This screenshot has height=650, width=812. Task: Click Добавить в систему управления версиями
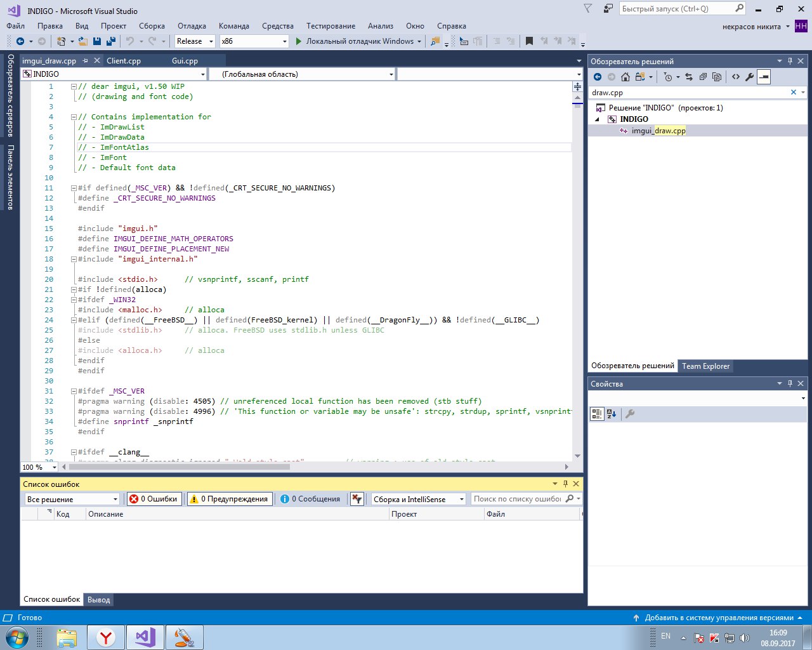pyautogui.click(x=719, y=618)
